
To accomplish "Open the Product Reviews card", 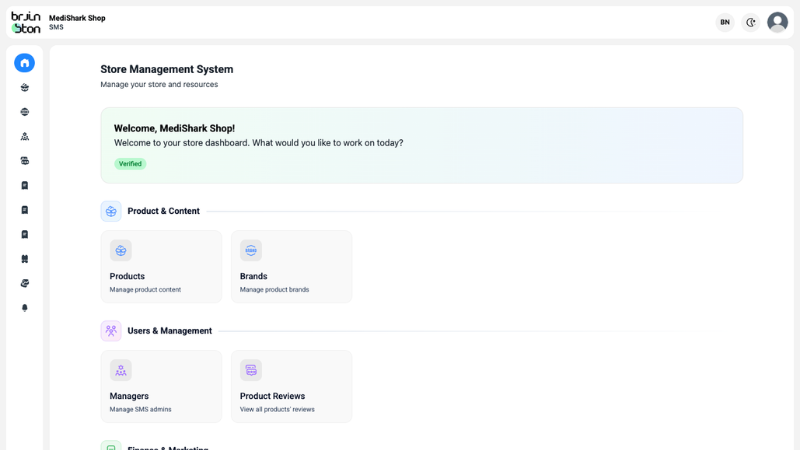I will pyautogui.click(x=291, y=386).
